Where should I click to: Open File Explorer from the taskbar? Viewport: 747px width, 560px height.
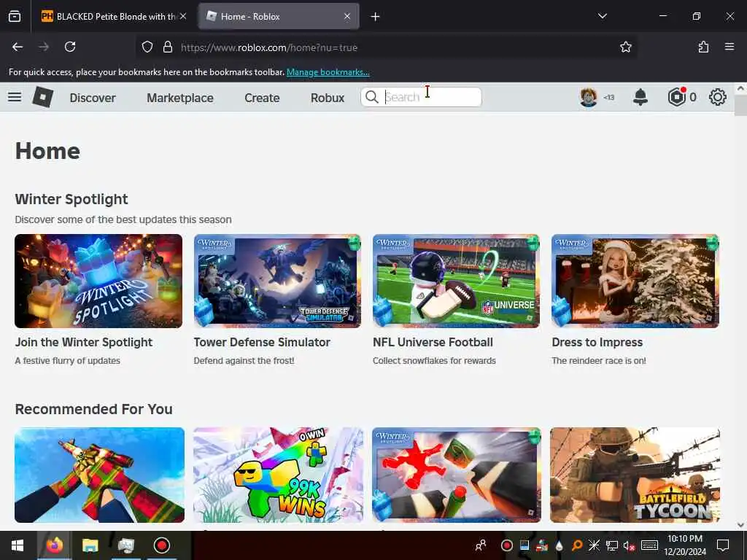[90, 545]
